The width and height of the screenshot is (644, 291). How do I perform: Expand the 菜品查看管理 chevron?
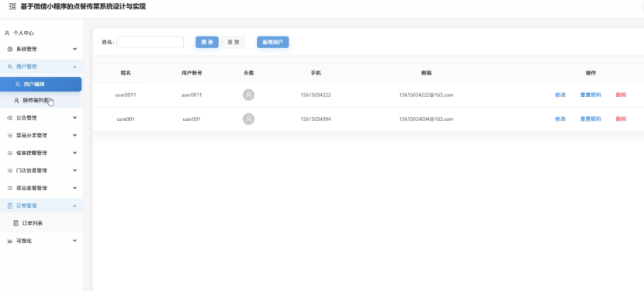[74, 189]
